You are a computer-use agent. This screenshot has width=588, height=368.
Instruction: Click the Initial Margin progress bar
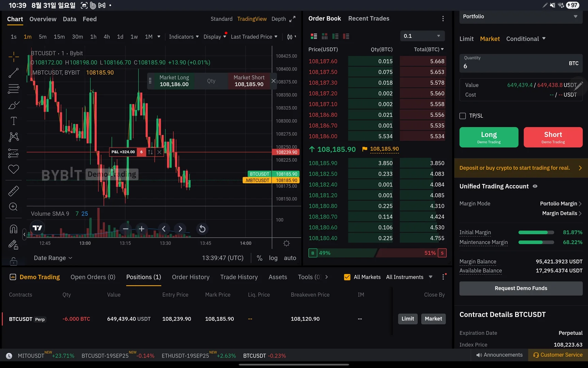(536, 232)
